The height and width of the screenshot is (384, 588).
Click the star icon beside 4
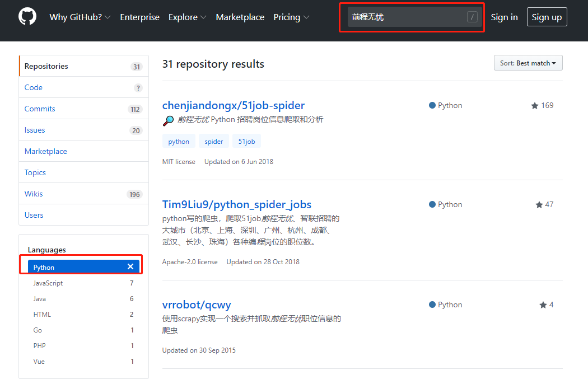tap(543, 305)
